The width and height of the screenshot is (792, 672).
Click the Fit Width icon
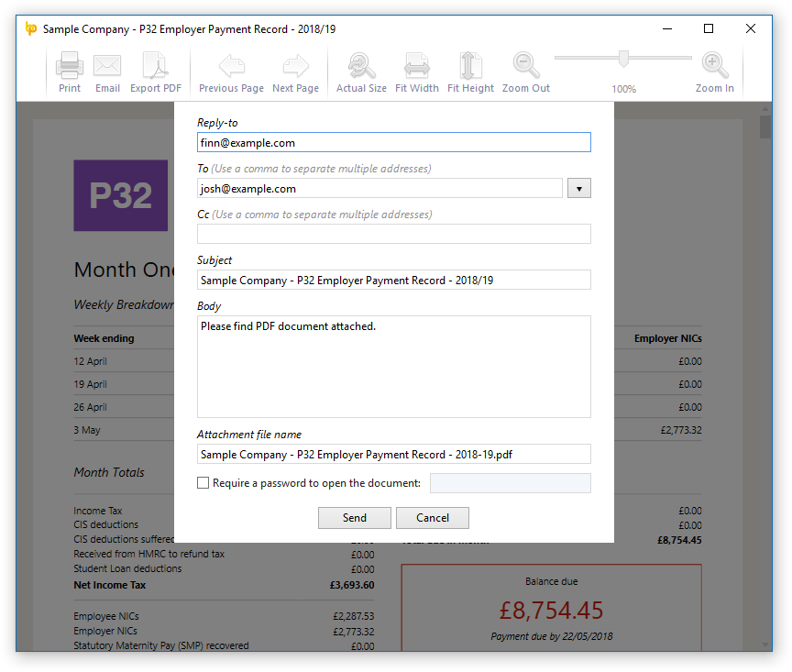tap(417, 66)
